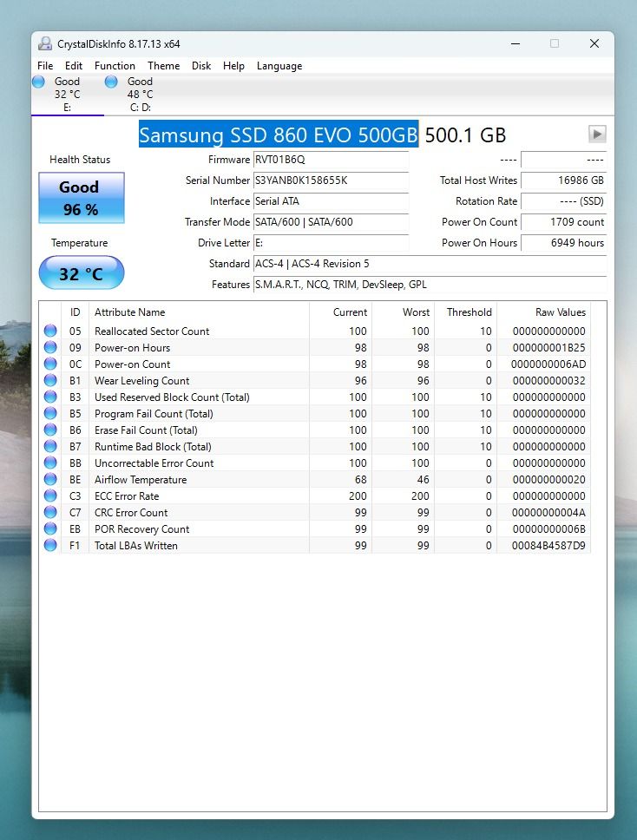Click raw value 0000000006AD
This screenshot has height=840, width=637.
coord(548,364)
